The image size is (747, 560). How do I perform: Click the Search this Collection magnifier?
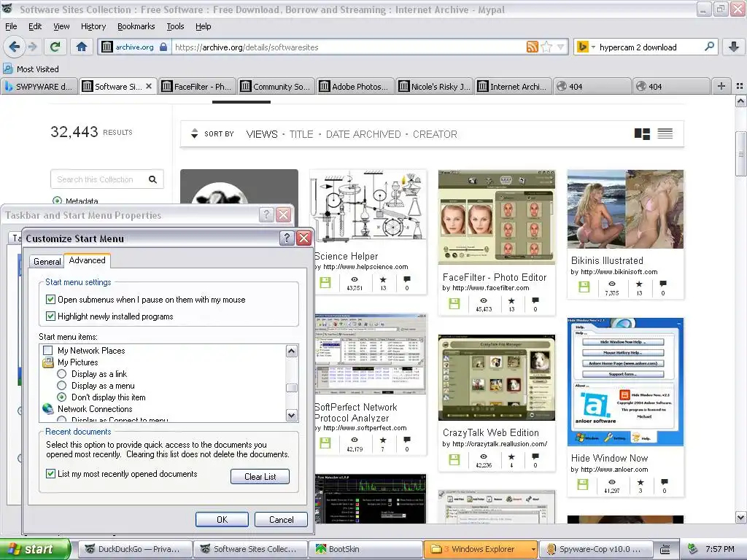pos(152,179)
